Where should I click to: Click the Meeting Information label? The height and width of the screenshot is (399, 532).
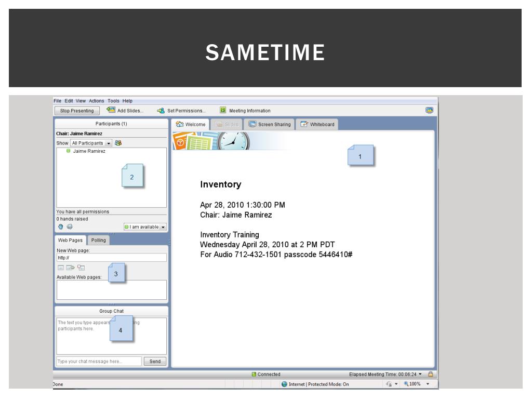(x=250, y=111)
